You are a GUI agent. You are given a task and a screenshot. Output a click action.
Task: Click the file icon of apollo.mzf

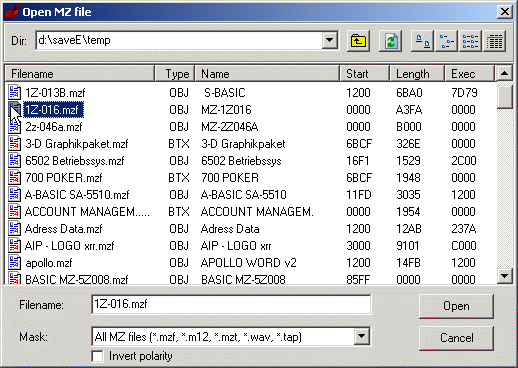point(14,263)
